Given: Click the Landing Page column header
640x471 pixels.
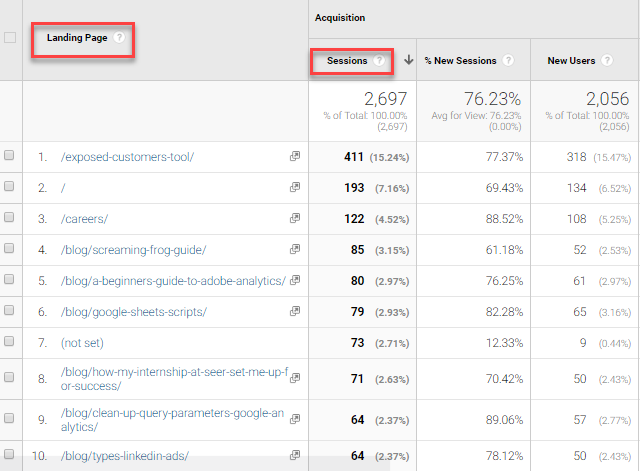Looking at the screenshot, I should (x=78, y=38).
